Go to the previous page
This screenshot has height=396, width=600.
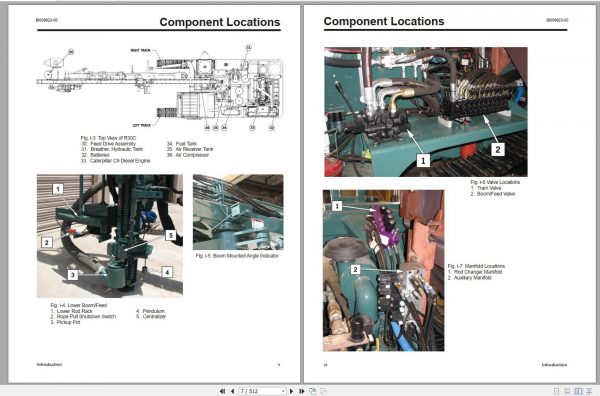tap(232, 391)
